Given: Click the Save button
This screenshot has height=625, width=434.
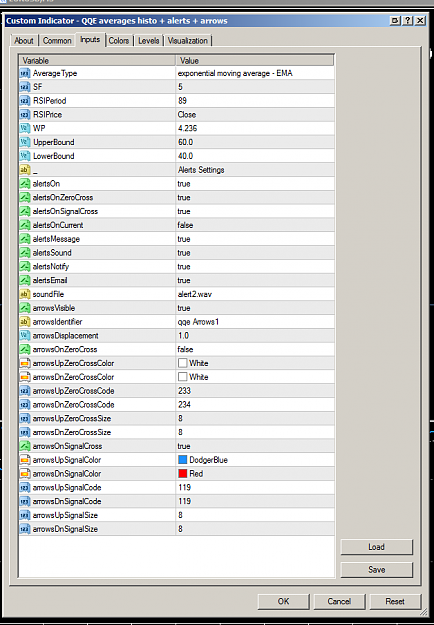Looking at the screenshot, I should [x=377, y=570].
